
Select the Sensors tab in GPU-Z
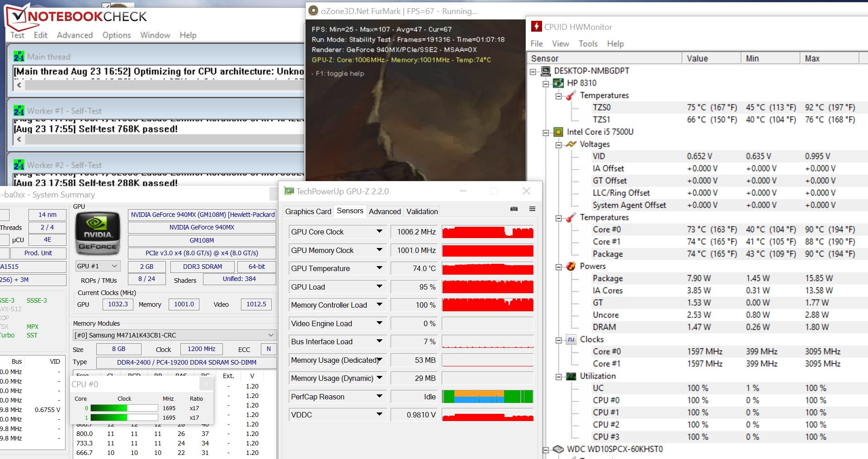(350, 211)
